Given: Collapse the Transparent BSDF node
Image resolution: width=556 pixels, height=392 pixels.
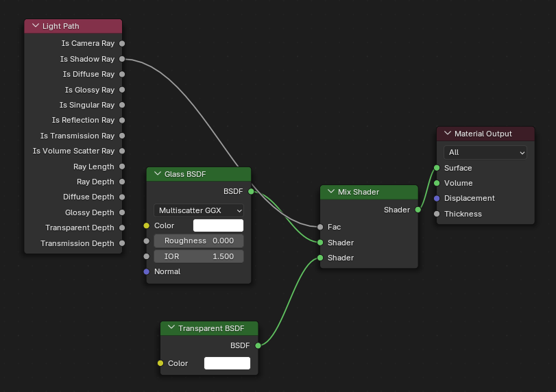Looking at the screenshot, I should [x=171, y=328].
